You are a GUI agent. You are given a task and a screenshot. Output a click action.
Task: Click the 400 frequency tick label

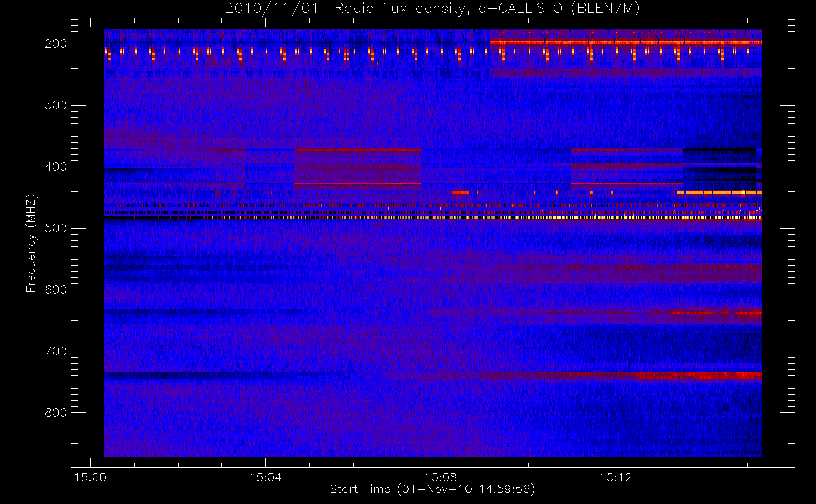tap(56, 167)
